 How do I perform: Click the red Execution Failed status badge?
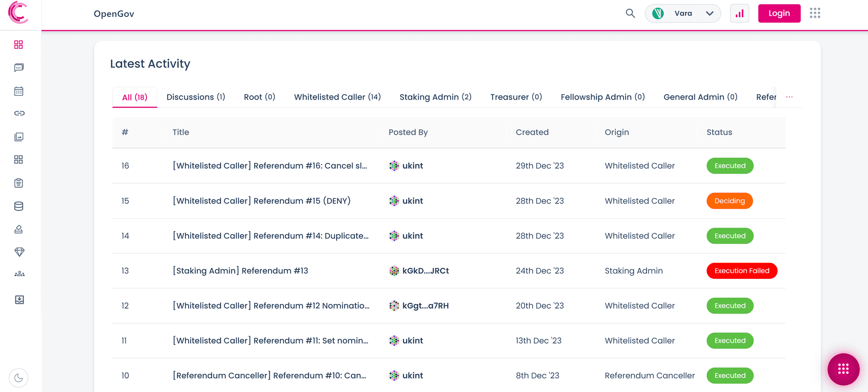point(741,271)
